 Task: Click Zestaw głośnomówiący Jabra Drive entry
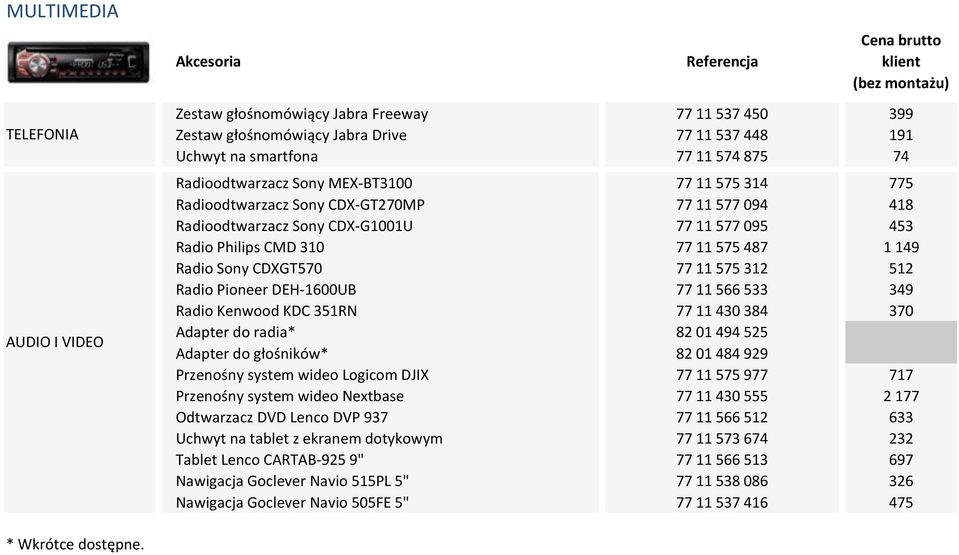pos(291,135)
